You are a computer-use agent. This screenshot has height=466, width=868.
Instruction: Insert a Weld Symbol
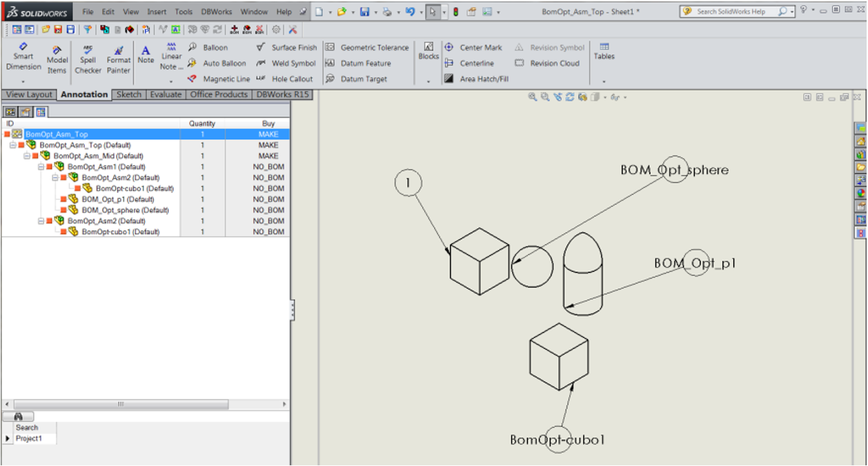(x=286, y=63)
